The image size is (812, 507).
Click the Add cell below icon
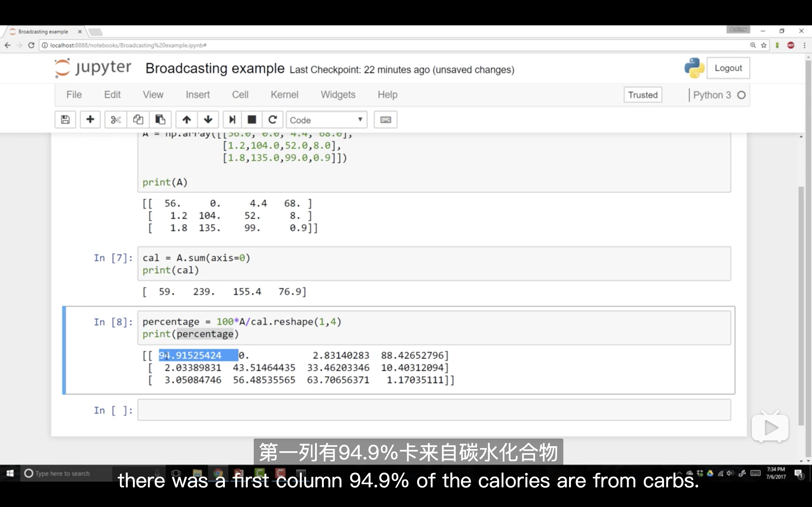click(x=89, y=120)
